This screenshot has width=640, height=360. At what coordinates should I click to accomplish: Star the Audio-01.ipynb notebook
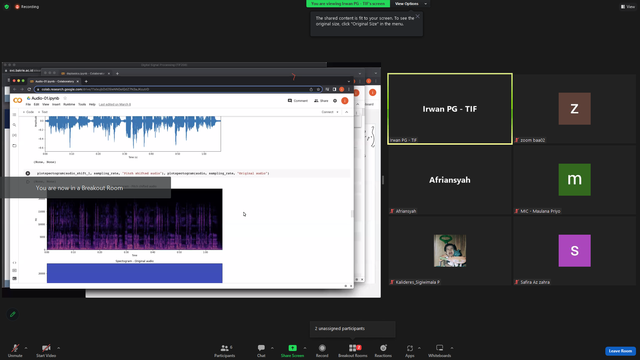click(65, 98)
